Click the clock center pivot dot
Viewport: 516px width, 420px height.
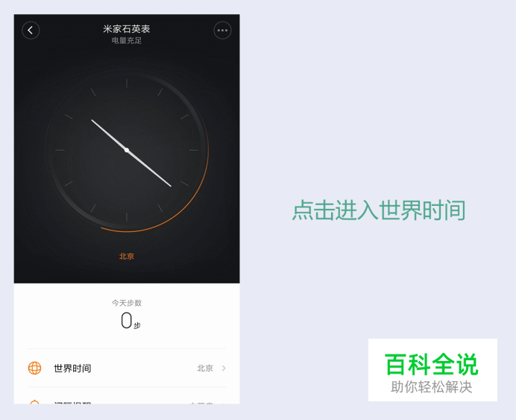tap(127, 150)
